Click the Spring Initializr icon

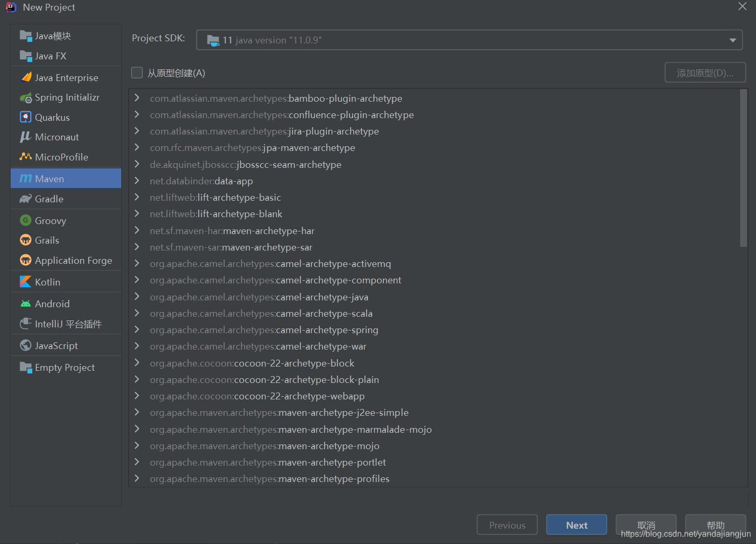(x=25, y=97)
